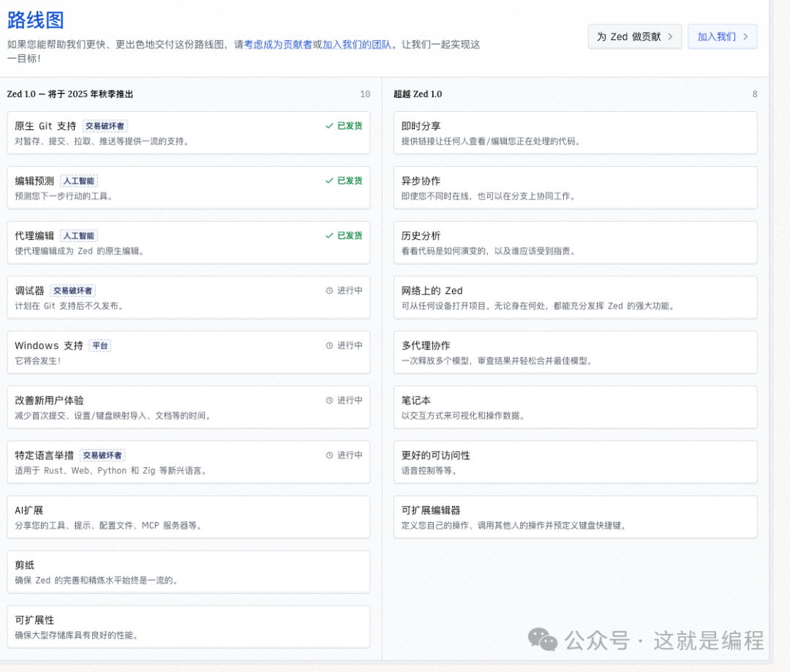Click the '加入我们' button
Screen dimensions: 790x672
point(723,37)
